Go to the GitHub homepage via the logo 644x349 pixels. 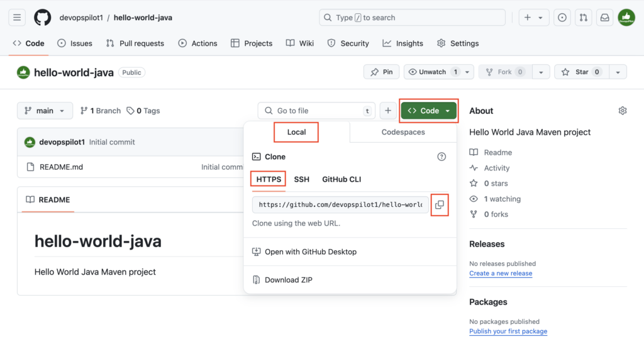pos(42,18)
